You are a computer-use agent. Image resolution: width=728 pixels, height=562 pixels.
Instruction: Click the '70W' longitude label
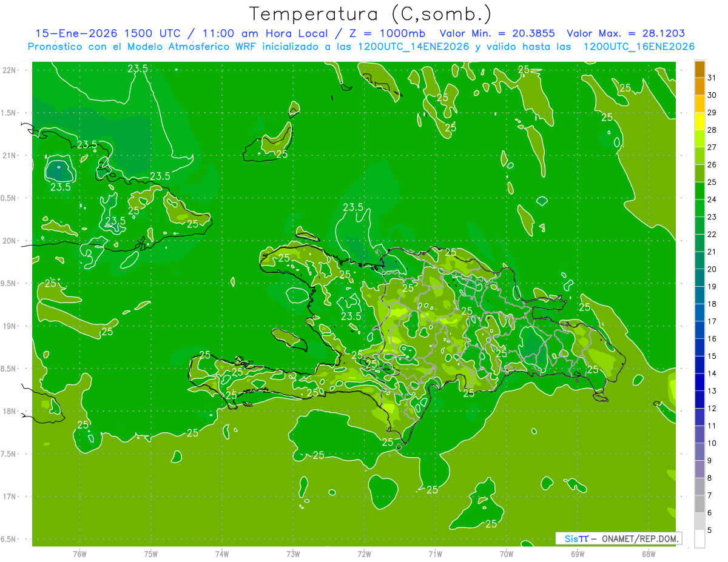(506, 554)
